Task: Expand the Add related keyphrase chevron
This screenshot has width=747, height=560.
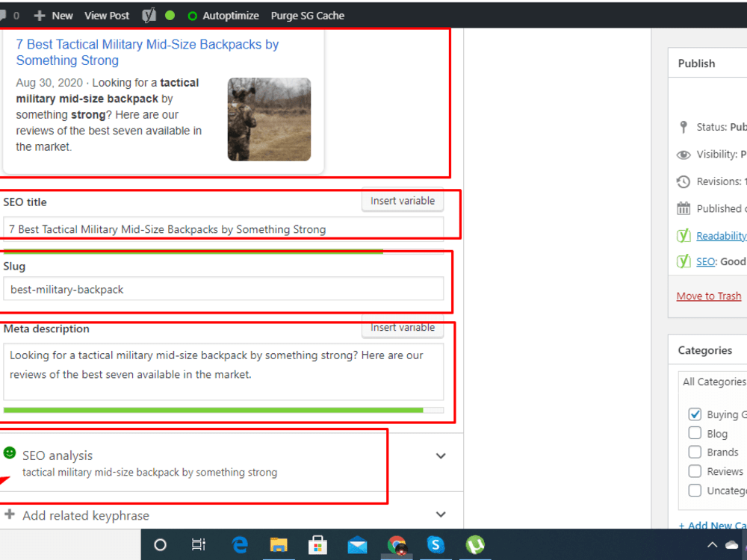Action: coord(441,514)
